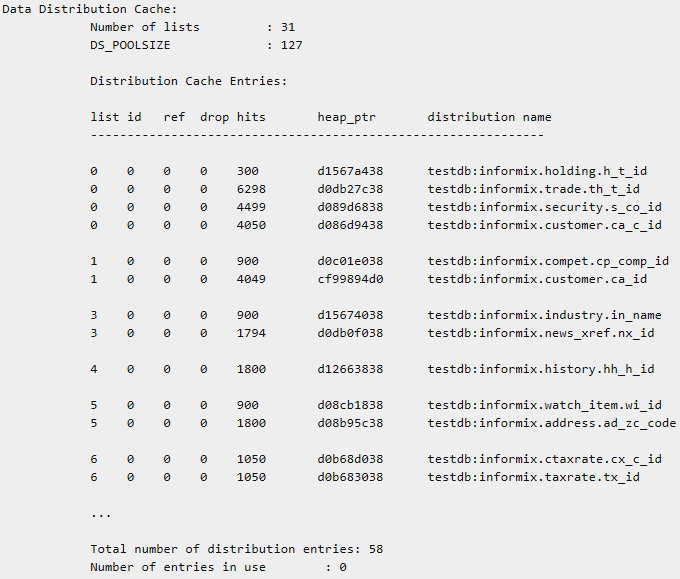This screenshot has height=579, width=680.
Task: Click the testdb:informix.ctaxrate.cx_c_id entry
Action: tap(544, 459)
